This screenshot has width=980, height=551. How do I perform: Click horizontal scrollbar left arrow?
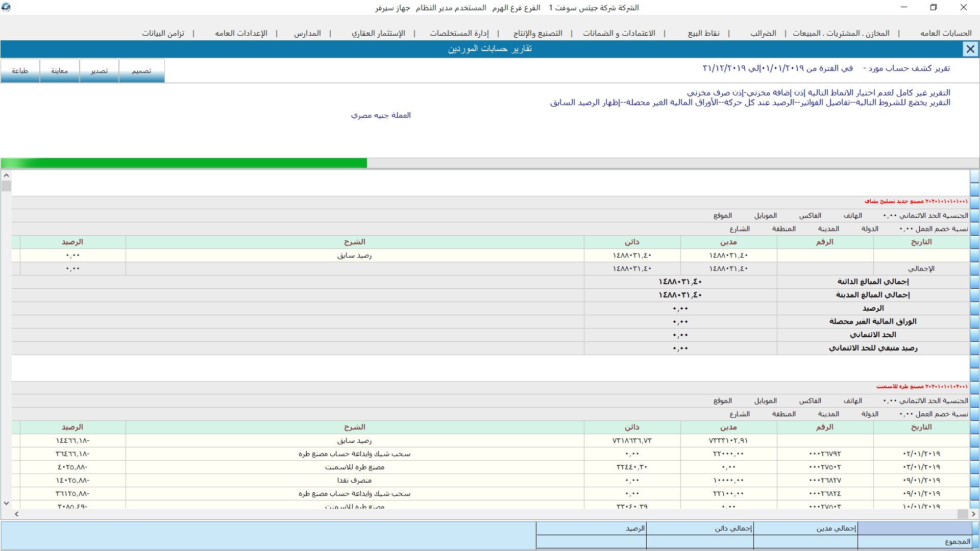point(17,514)
